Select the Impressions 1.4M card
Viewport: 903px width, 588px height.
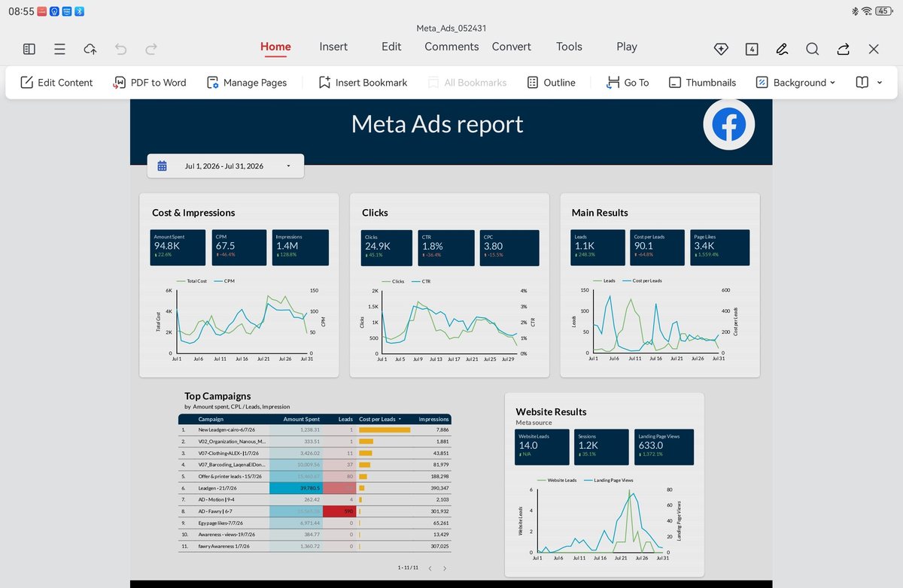click(300, 247)
